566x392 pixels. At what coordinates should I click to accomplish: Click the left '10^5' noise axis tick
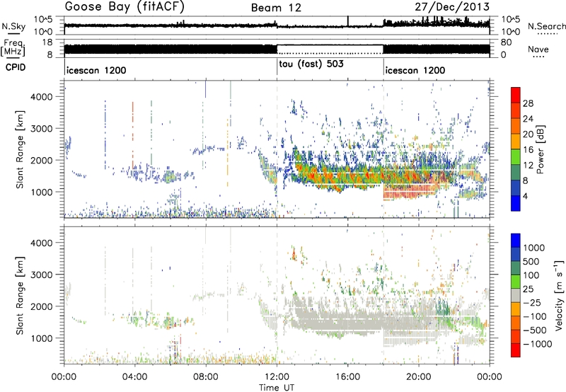[43, 19]
